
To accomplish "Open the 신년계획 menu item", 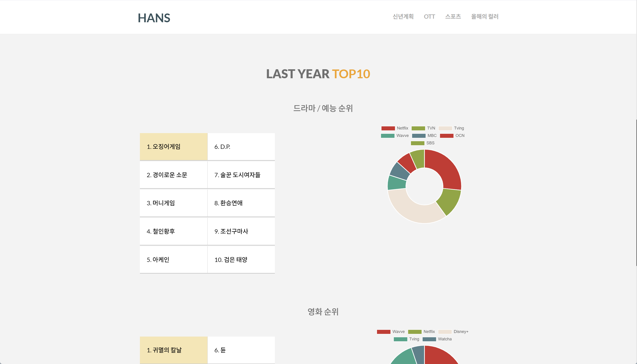I will 403,16.
